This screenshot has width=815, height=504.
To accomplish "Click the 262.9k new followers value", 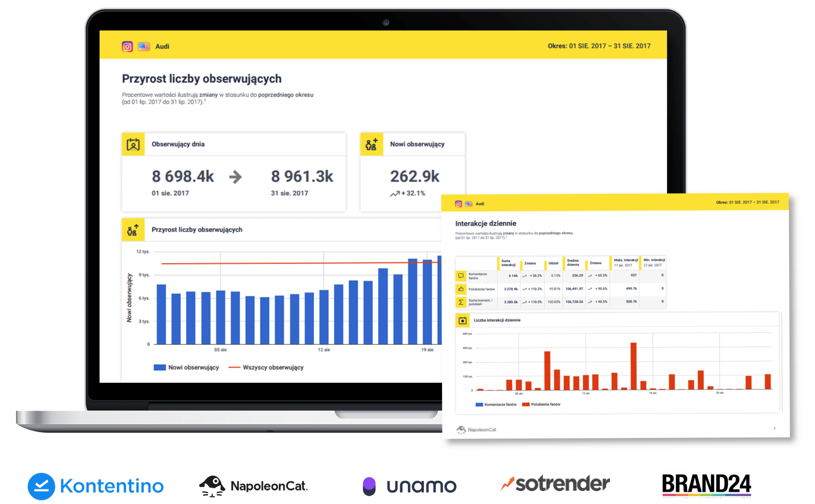I will tap(414, 176).
